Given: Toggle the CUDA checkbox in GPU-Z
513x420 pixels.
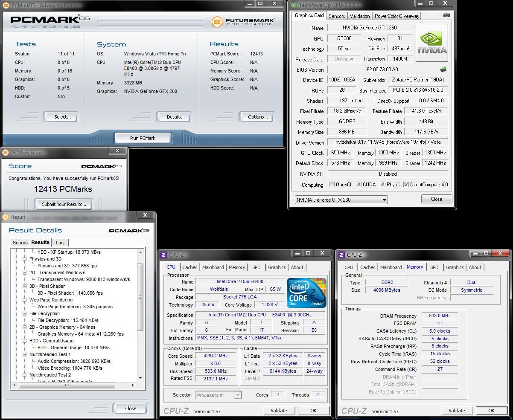Looking at the screenshot, I should coord(359,185).
